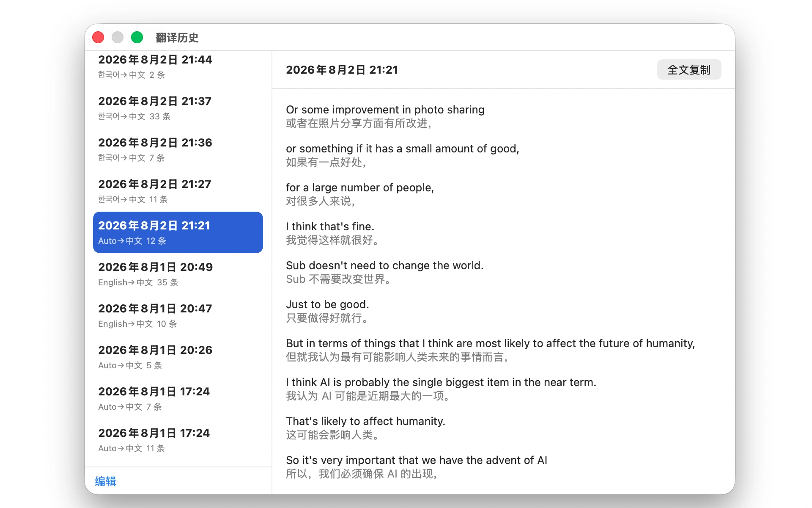Click the detail header date 2026年8月2日 21:21

342,70
